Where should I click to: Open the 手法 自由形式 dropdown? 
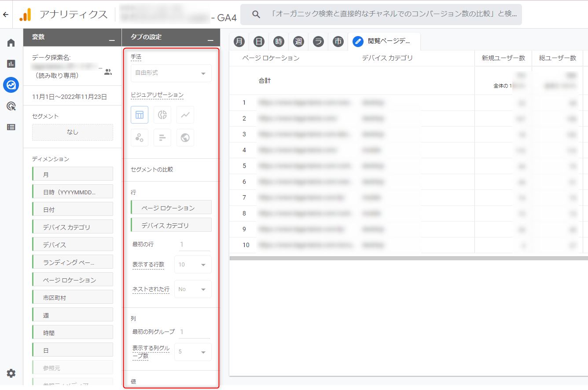(x=171, y=73)
